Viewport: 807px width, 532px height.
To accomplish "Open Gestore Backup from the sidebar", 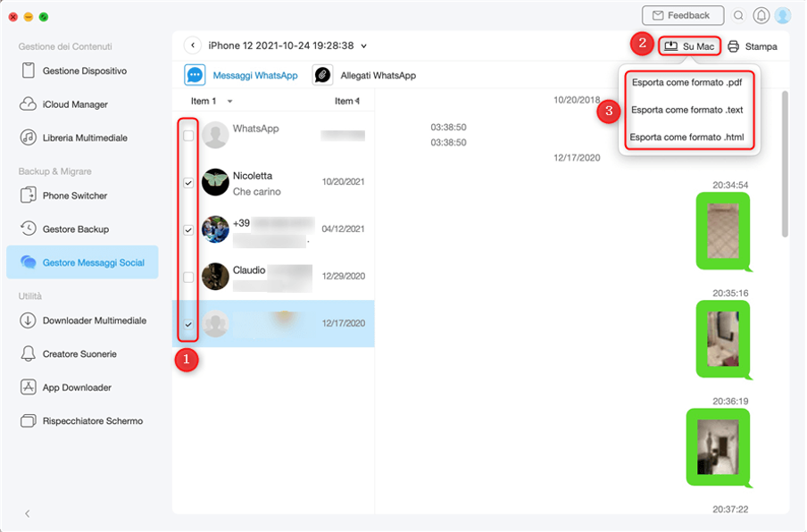I will click(75, 229).
